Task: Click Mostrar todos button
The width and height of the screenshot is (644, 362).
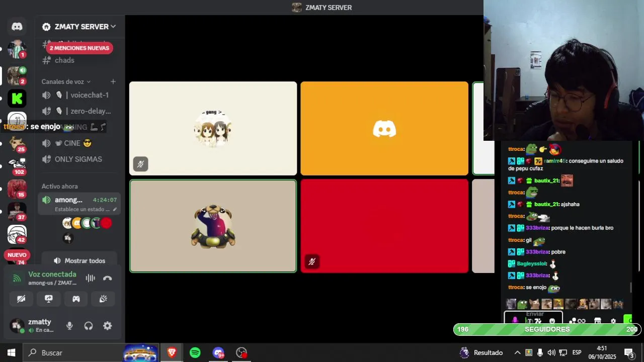Action: [79, 261]
